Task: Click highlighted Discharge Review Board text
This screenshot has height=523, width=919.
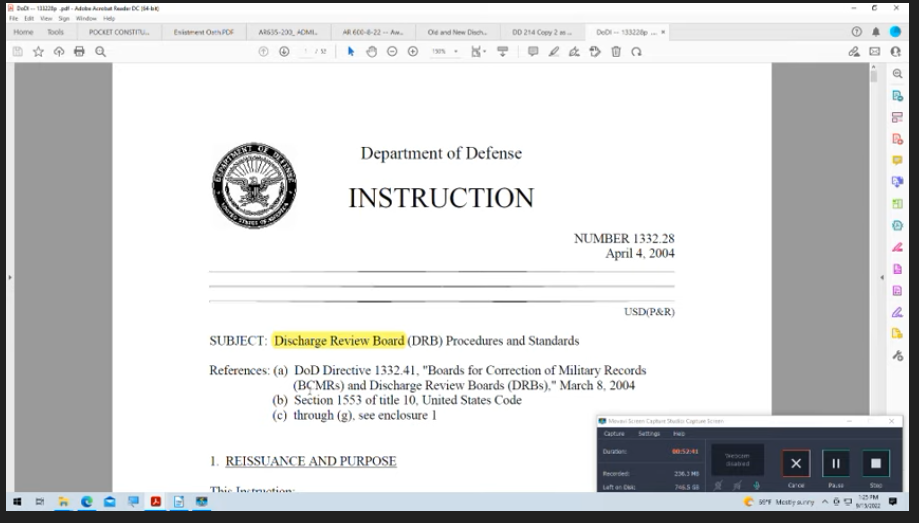Action: tap(339, 341)
